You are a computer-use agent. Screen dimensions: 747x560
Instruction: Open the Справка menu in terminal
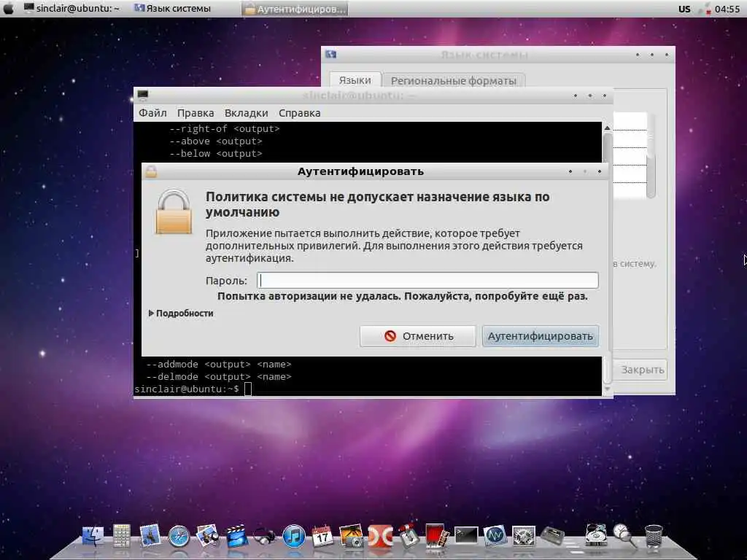[299, 113]
